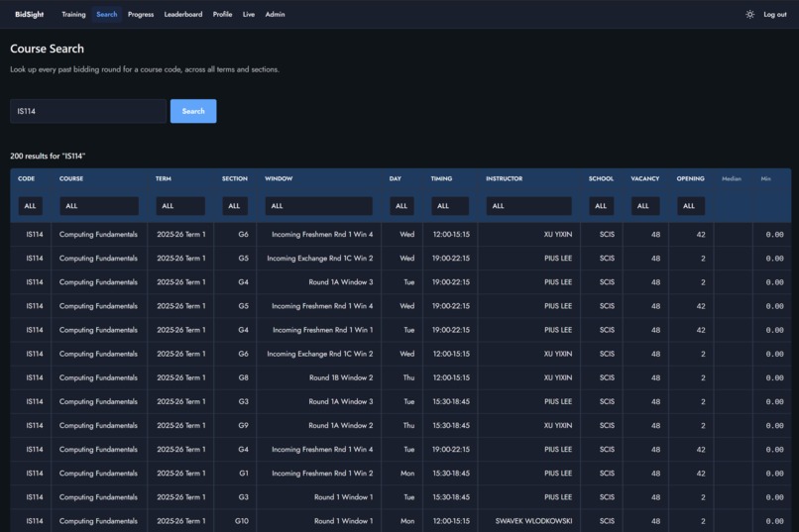
Task: Click 'Round 1A Window 2' cell
Action: point(340,425)
